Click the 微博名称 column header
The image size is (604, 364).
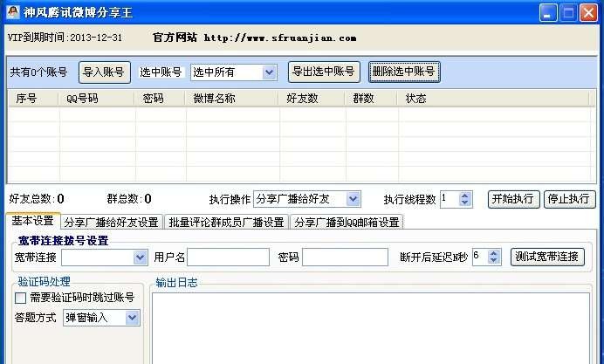pyautogui.click(x=232, y=99)
